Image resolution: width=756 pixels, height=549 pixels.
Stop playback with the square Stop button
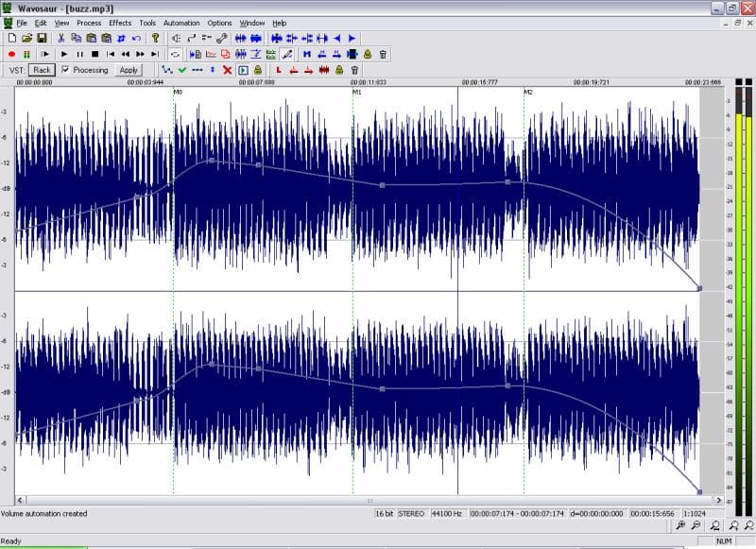point(95,55)
